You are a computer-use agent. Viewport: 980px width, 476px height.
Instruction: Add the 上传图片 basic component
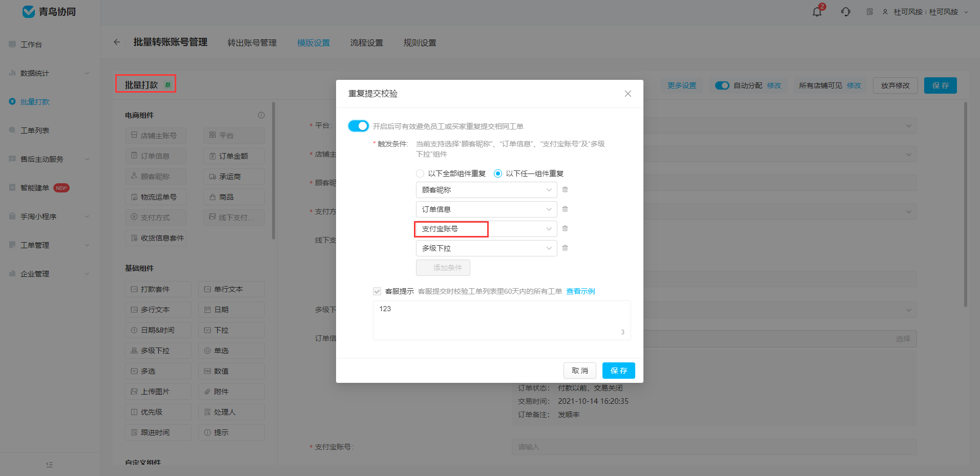[158, 392]
